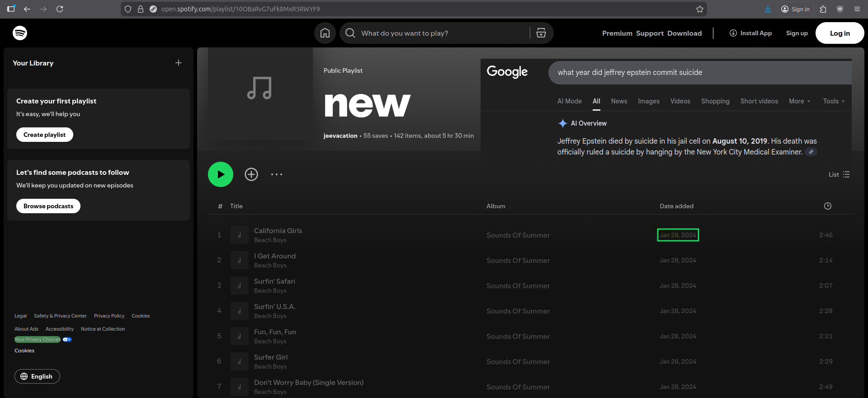The image size is (868, 398).
Task: Select the Google Videos tab
Action: coord(680,101)
